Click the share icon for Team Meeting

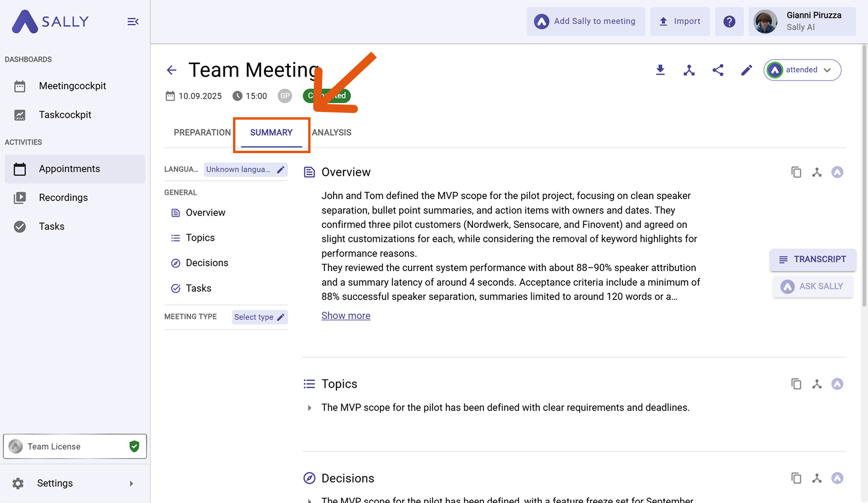[718, 70]
